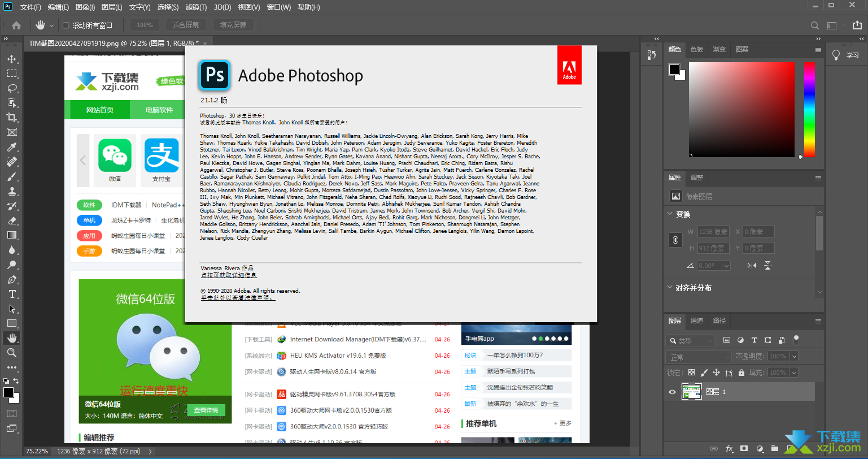
Task: Open the rotation angle dropdown in Properties
Action: tap(726, 266)
